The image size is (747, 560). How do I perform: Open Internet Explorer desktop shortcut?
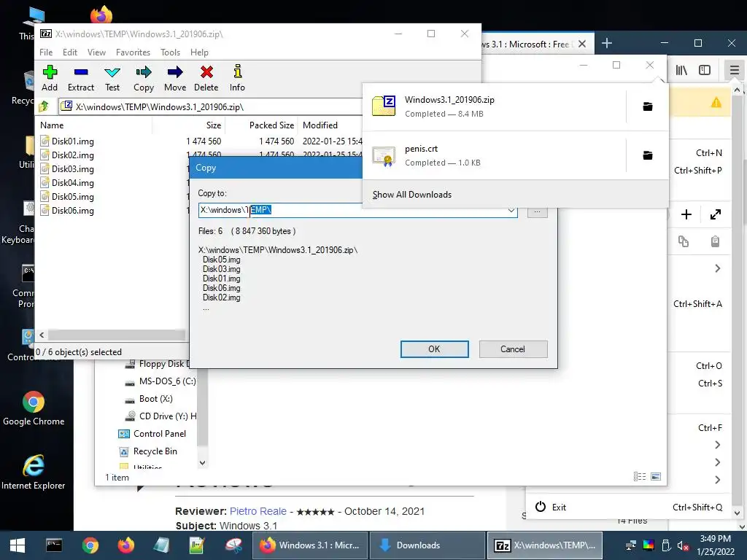point(34,472)
